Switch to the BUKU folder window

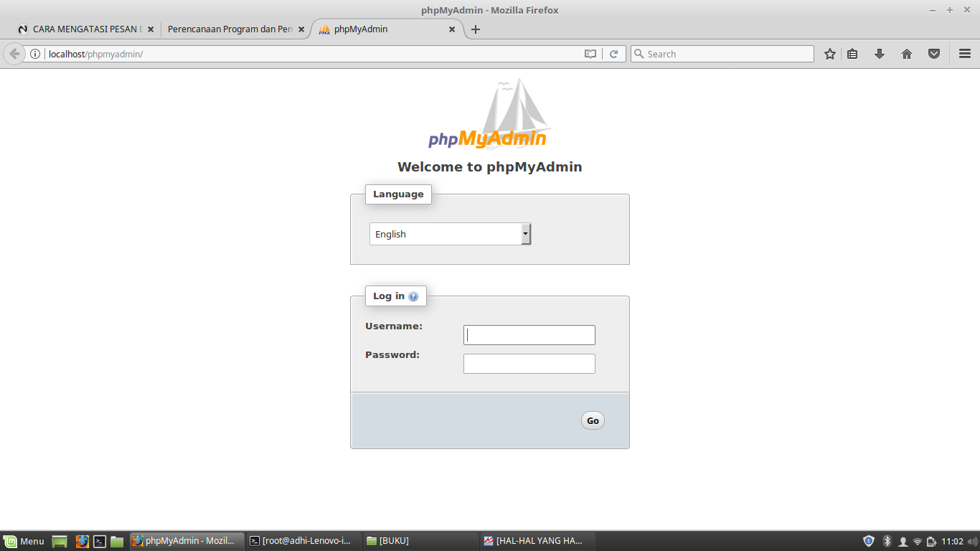tap(420, 541)
